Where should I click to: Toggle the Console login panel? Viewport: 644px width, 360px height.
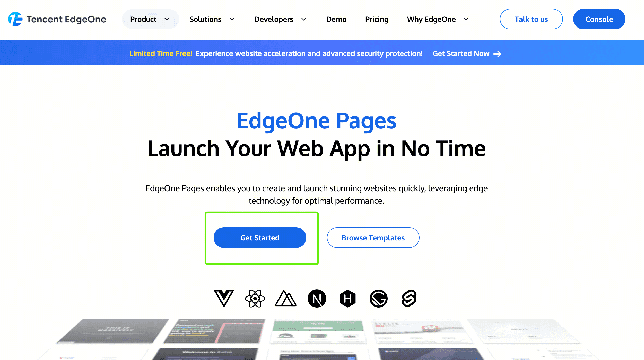[599, 19]
